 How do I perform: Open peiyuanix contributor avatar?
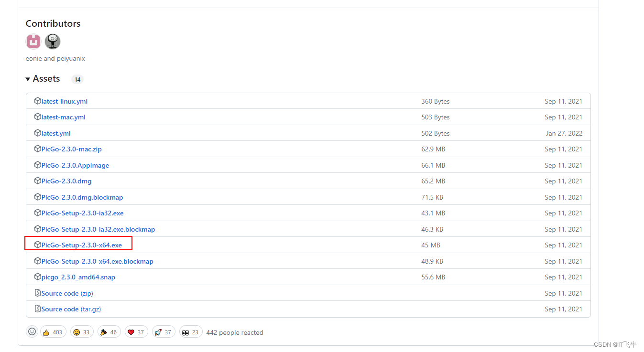pos(53,42)
